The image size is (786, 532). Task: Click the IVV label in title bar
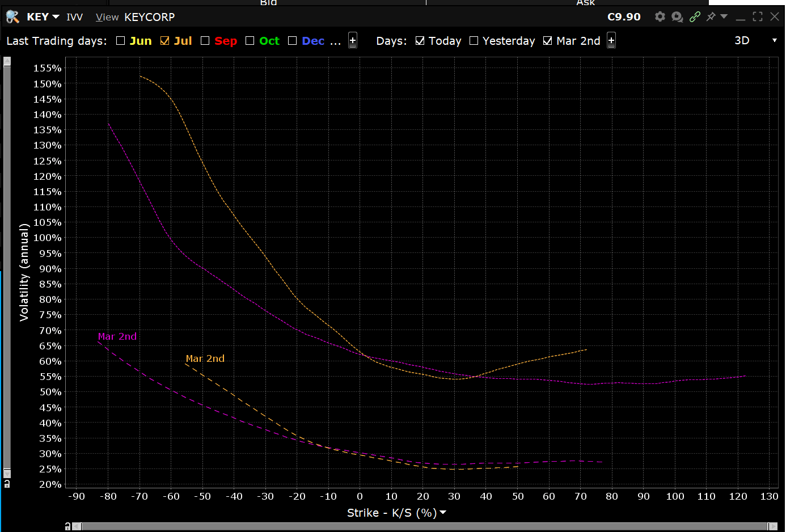(74, 17)
